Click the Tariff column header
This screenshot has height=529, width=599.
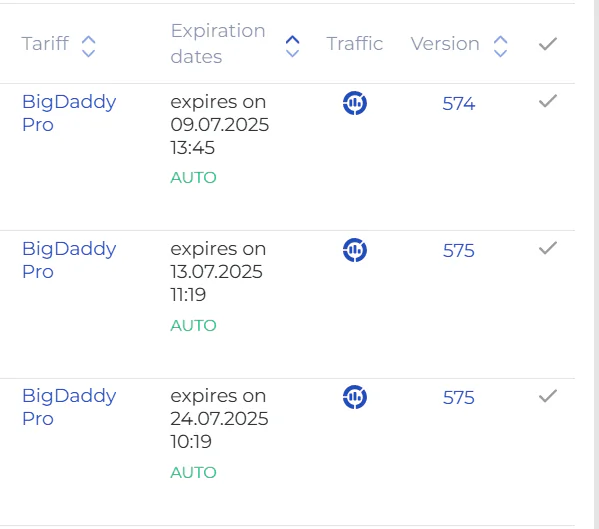(45, 44)
